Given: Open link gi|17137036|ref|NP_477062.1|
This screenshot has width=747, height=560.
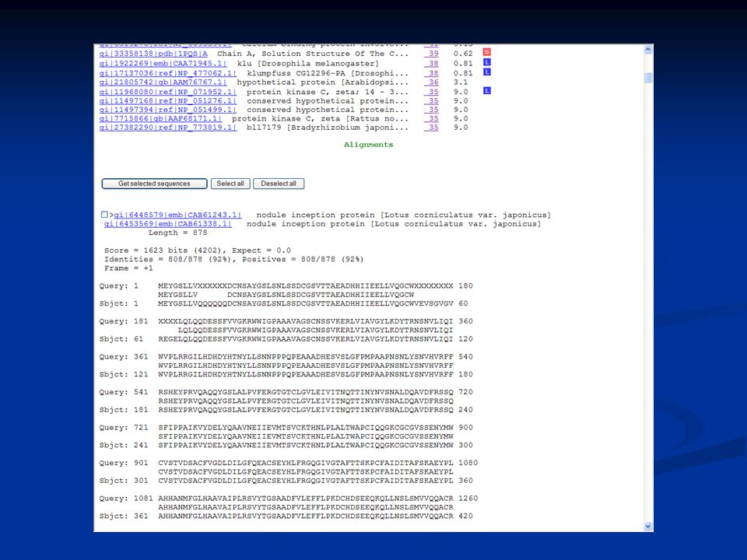Looking at the screenshot, I should tap(168, 73).
